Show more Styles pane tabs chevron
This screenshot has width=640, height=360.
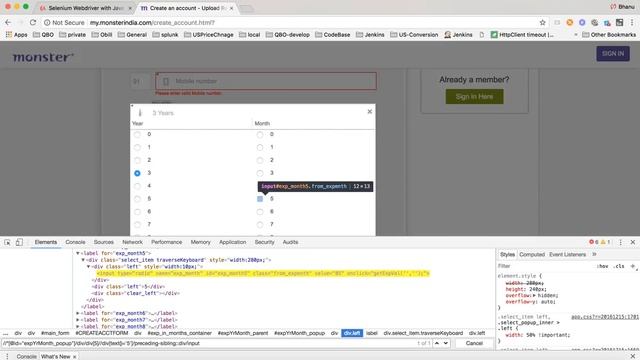click(594, 254)
